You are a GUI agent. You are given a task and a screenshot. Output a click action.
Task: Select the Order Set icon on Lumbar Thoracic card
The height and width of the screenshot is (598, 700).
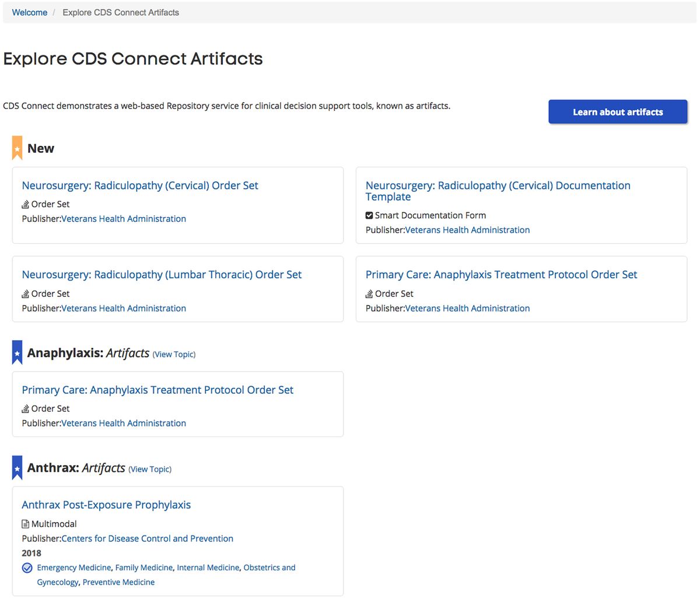(x=24, y=293)
